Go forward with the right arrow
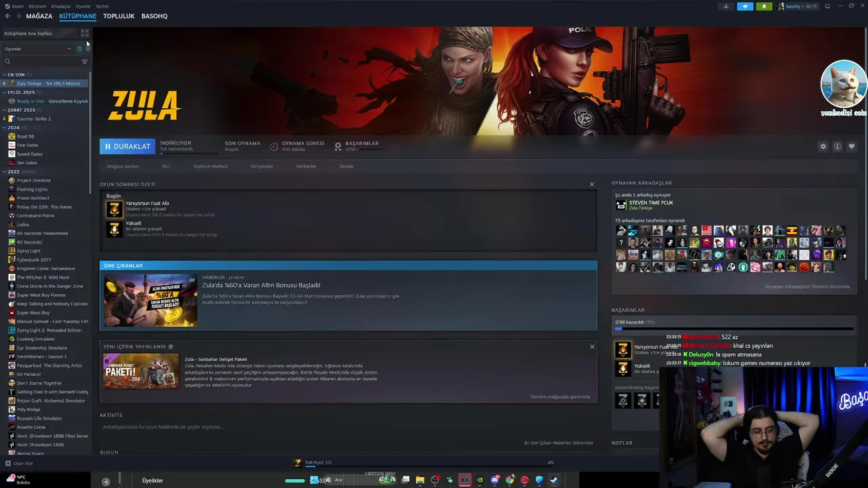 [18, 16]
